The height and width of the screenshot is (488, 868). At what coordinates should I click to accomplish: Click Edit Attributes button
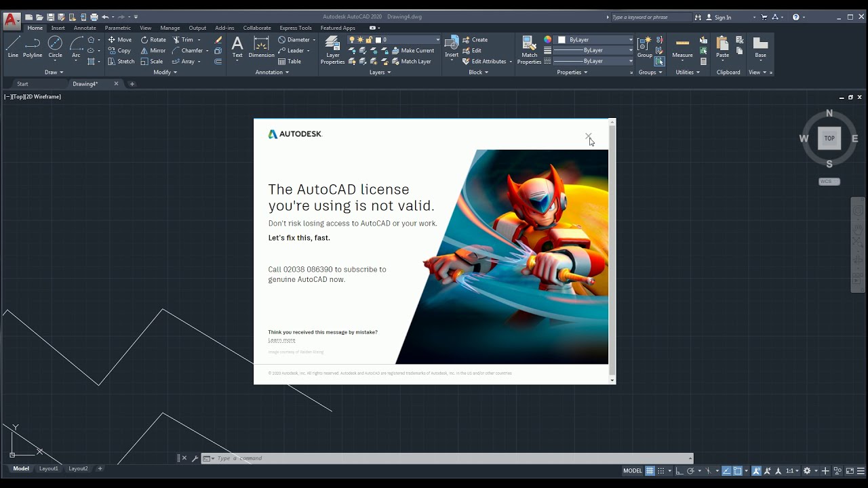pyautogui.click(x=484, y=61)
